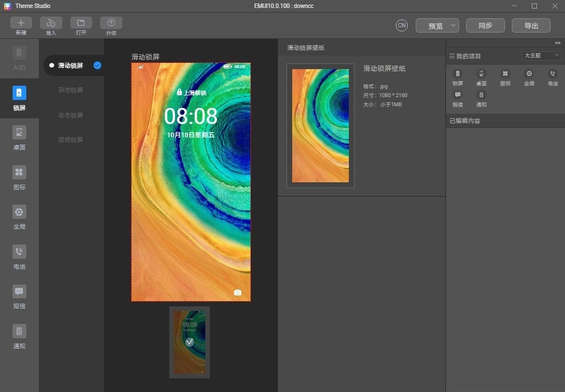Open the 大主题 theme type dropdown

point(542,55)
